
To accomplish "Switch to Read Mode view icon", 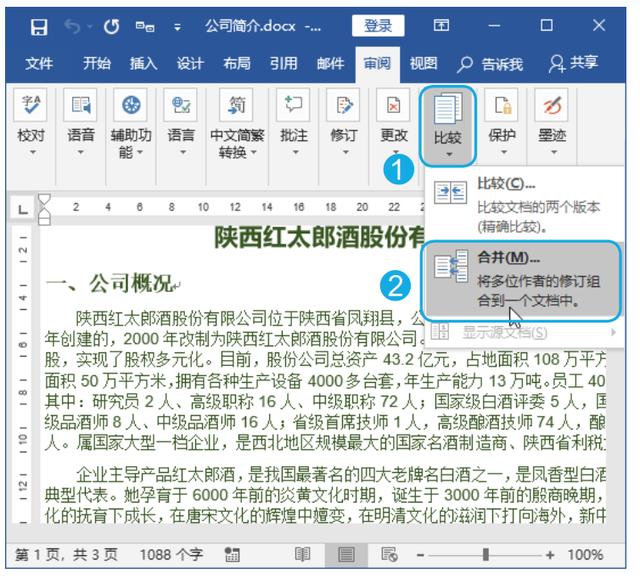I will coord(303,555).
